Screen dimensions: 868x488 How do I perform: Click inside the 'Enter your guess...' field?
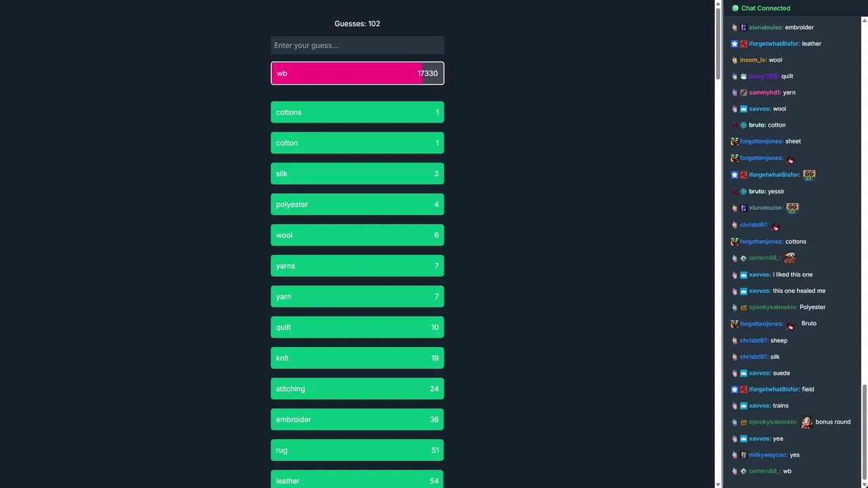(x=357, y=45)
